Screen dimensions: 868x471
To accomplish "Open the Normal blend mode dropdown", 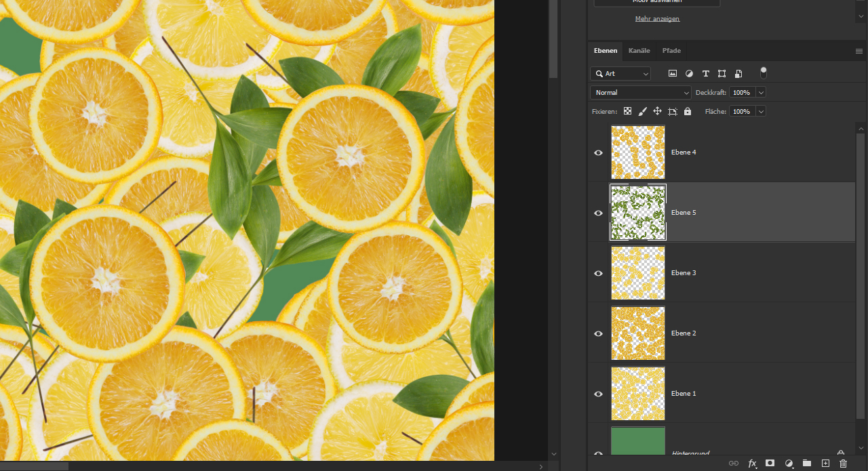I will [641, 92].
